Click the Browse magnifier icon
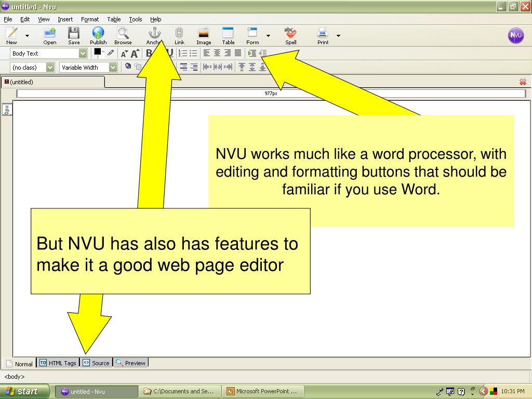 click(123, 36)
